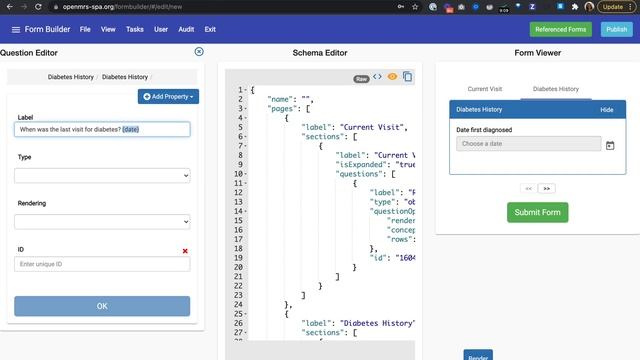Collapse code fold on line 25
The width and height of the screenshot is (640, 360).
pyautogui.click(x=246, y=314)
